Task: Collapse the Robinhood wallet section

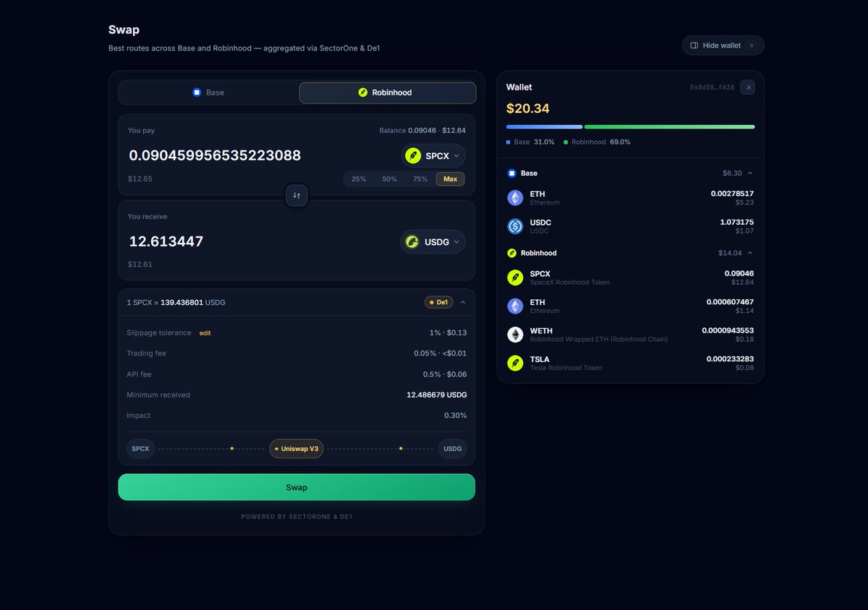Action: (x=750, y=253)
